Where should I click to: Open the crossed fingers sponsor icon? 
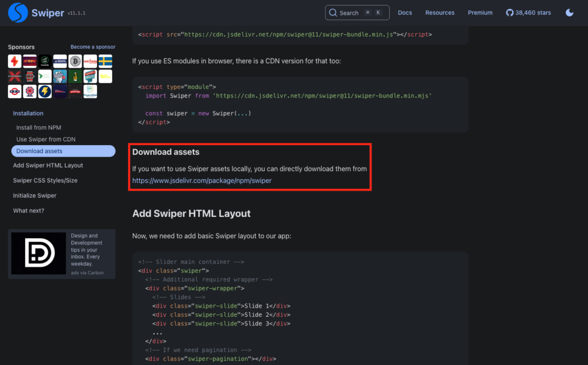click(75, 76)
